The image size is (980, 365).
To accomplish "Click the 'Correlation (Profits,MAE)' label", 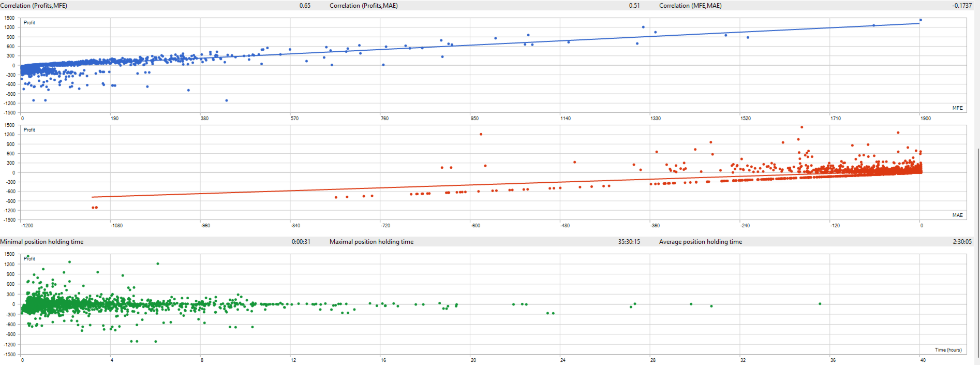I will click(364, 6).
